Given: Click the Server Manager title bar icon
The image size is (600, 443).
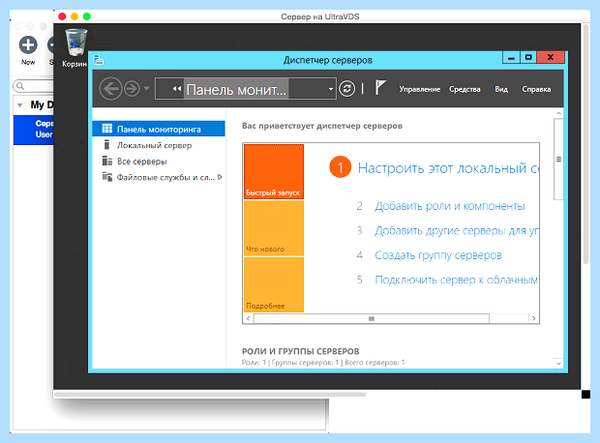Looking at the screenshot, I should pos(99,60).
